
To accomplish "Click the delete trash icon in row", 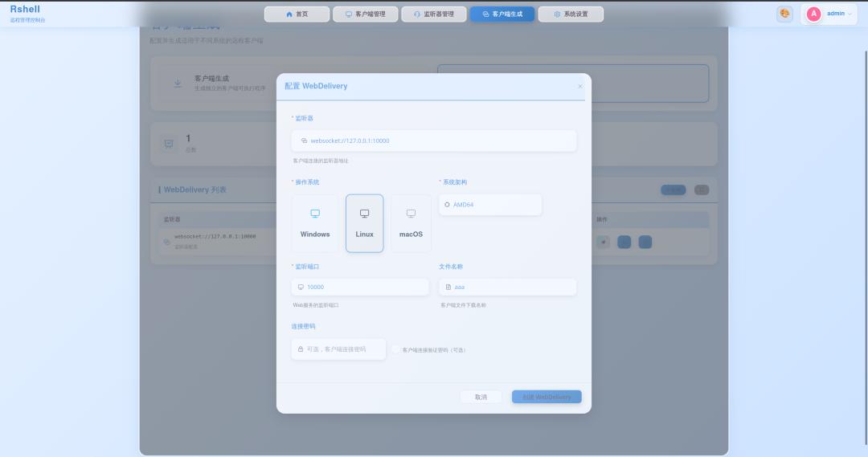I will pyautogui.click(x=645, y=242).
